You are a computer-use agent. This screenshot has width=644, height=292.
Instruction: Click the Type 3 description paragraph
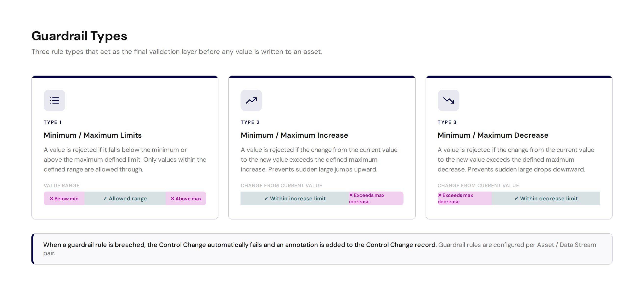coord(516,159)
